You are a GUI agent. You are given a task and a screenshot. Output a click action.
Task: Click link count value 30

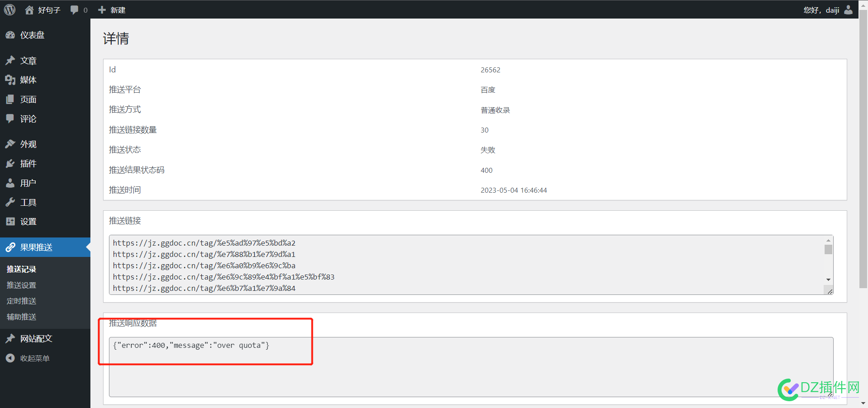[x=484, y=130]
